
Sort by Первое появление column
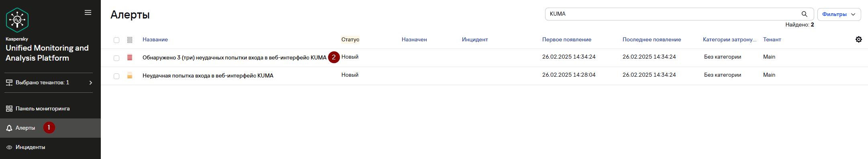coord(567,39)
